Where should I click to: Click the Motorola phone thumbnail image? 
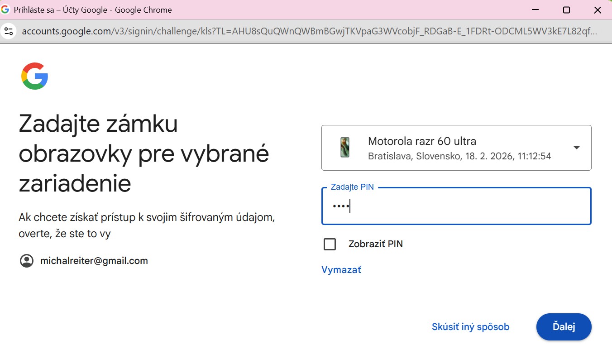(345, 148)
